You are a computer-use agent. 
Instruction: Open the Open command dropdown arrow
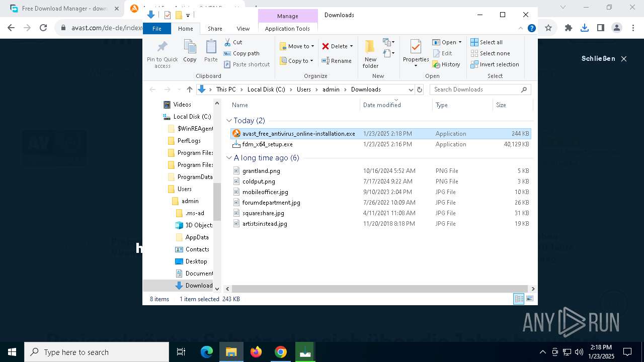tap(460, 42)
